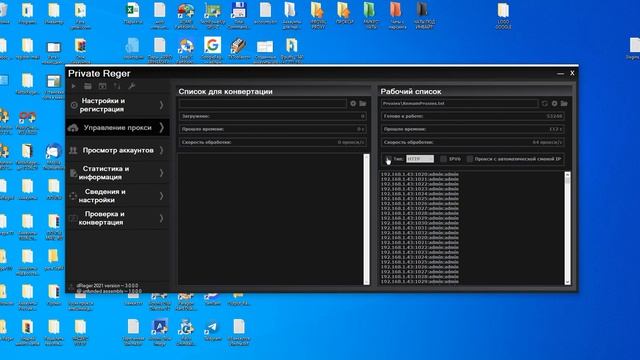Click open-folder icon in Список для конвертации panel
This screenshot has height=360, width=640.
tap(363, 104)
